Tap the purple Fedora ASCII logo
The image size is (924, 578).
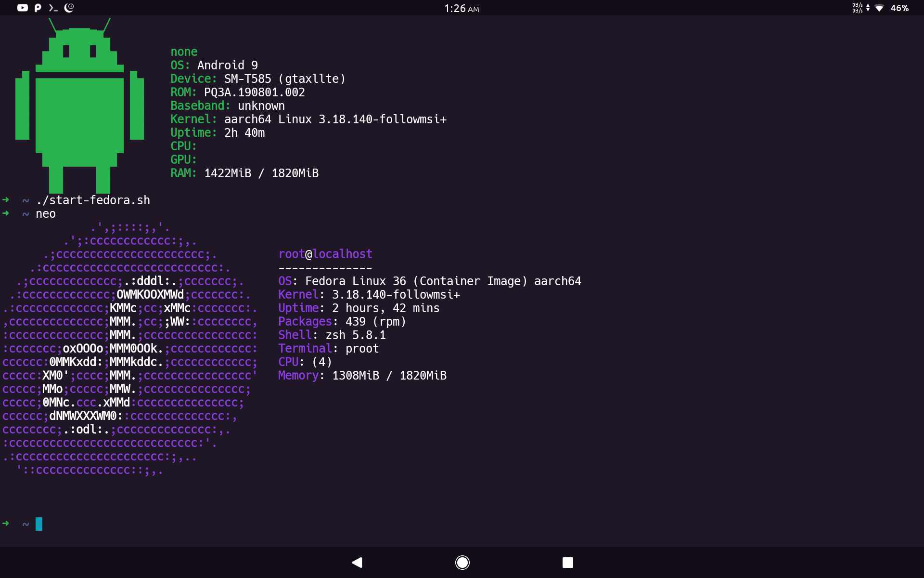130,348
